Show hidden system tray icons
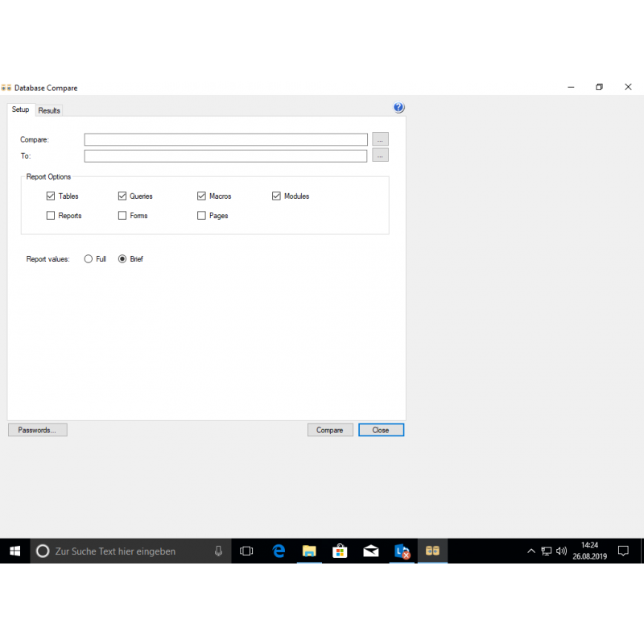 (x=530, y=551)
